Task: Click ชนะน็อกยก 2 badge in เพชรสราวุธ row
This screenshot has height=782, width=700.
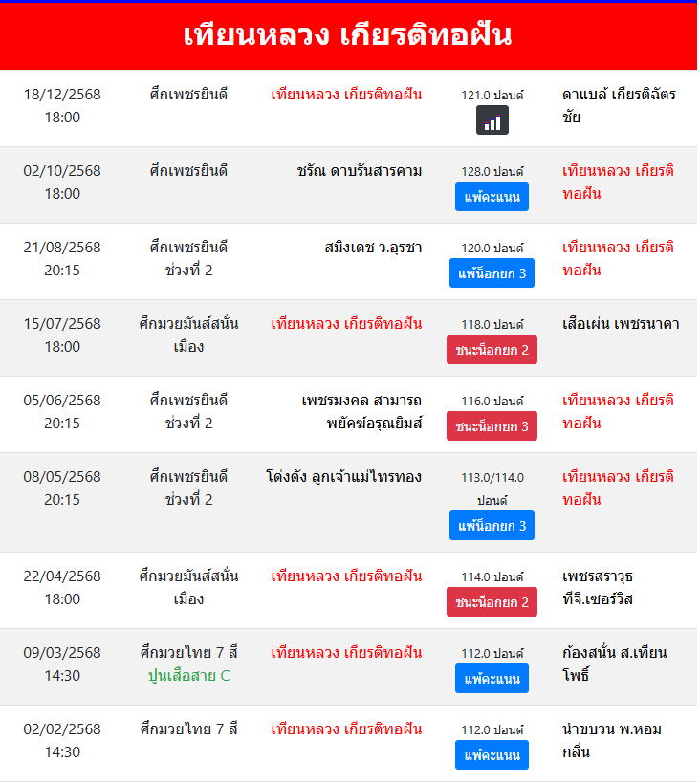Action: coord(492,602)
